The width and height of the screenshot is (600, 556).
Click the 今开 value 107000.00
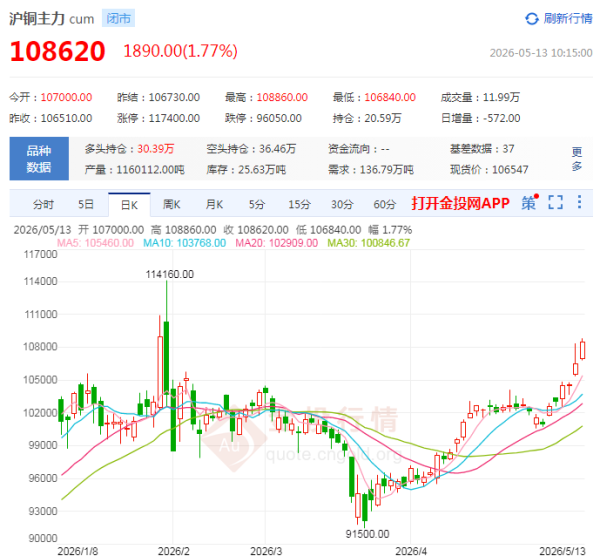(66, 97)
